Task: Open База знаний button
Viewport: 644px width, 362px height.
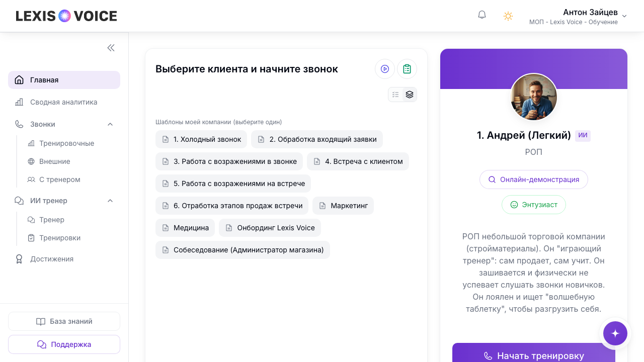Action: click(x=64, y=321)
